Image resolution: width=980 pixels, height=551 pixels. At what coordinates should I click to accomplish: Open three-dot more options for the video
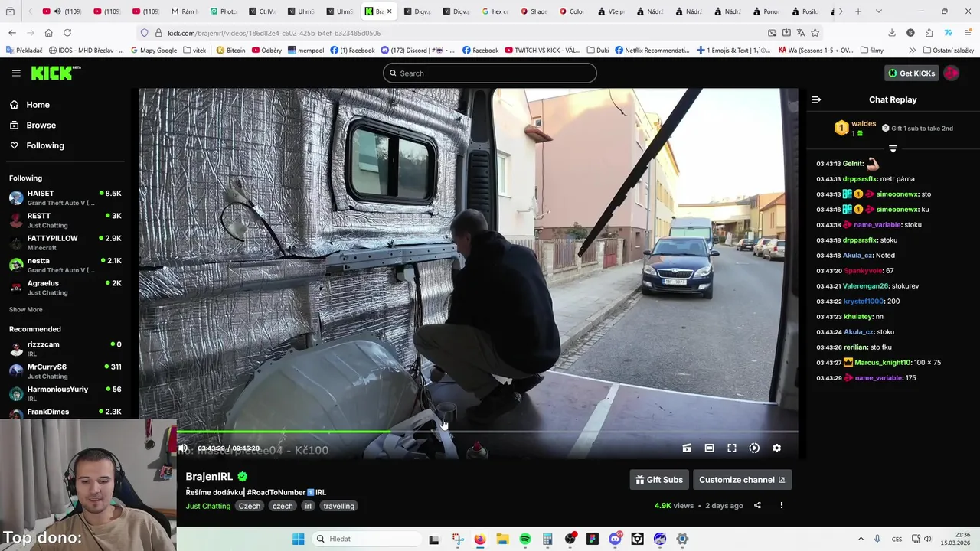[782, 505]
